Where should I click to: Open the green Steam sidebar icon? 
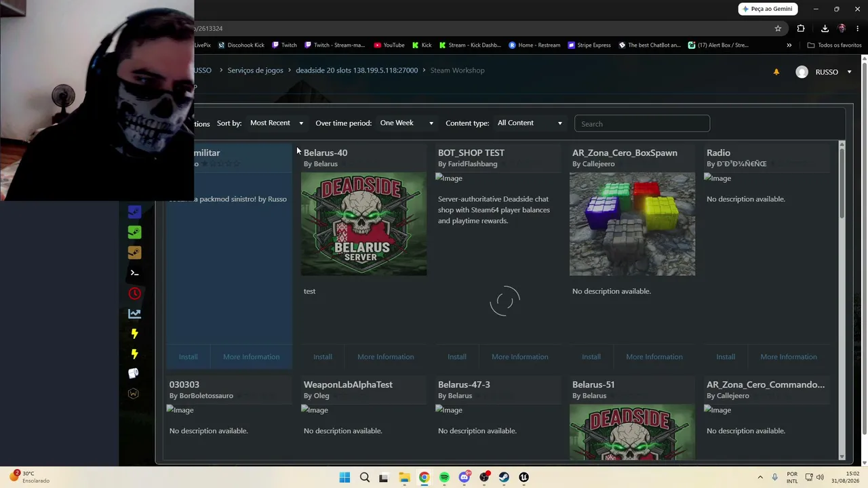[x=134, y=232]
